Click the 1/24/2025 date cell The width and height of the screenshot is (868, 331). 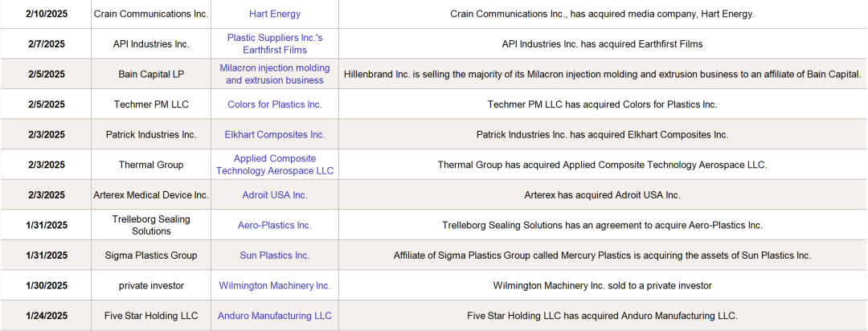[x=46, y=316]
